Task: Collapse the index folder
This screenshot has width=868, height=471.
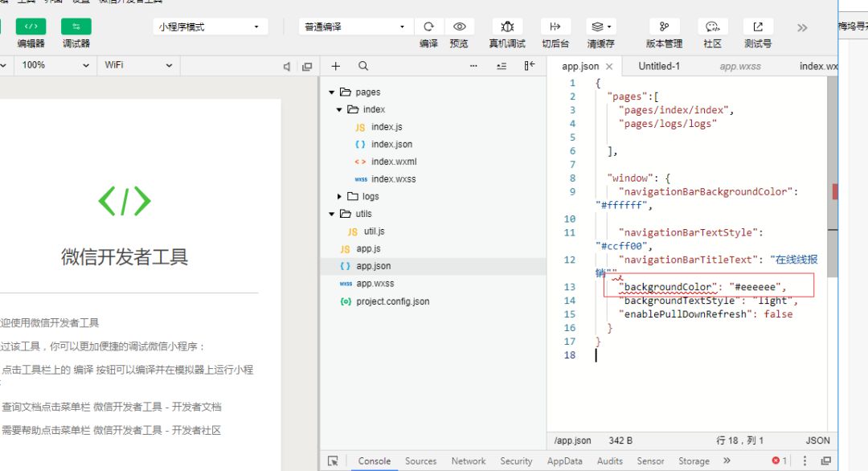Action: tap(339, 109)
